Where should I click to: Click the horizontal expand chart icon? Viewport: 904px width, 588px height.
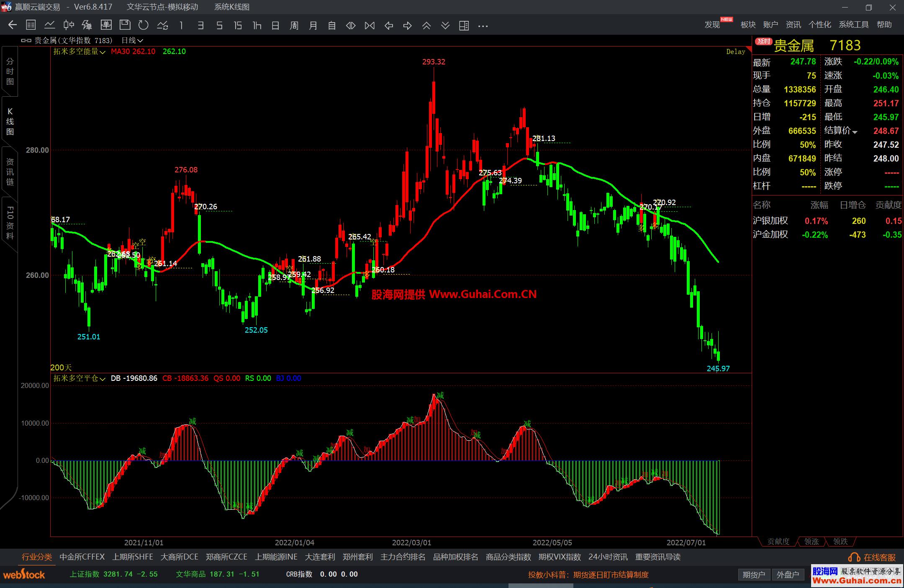[x=351, y=26]
